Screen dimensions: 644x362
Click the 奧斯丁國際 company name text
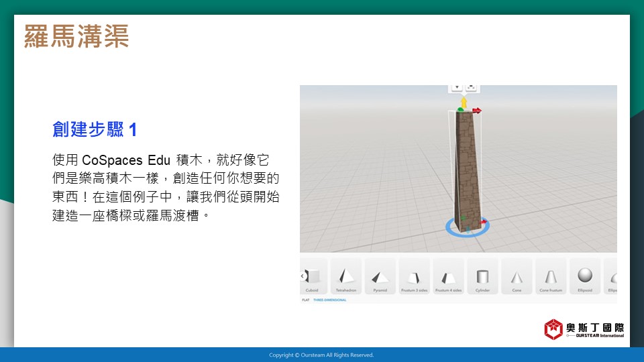click(x=595, y=327)
